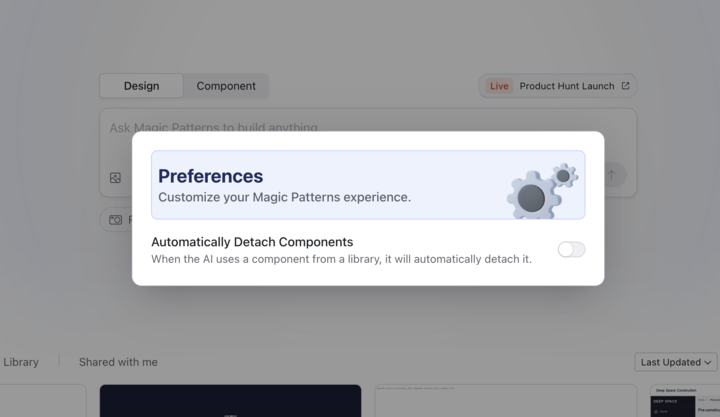The height and width of the screenshot is (417, 720).
Task: Open the Product Hunt Launch link
Action: click(557, 86)
